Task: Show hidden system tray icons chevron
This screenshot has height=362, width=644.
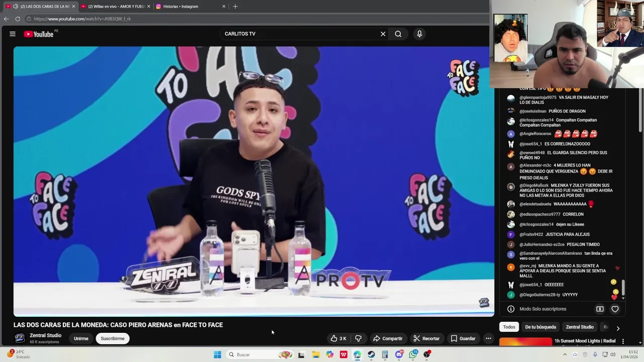Action: pos(565,354)
